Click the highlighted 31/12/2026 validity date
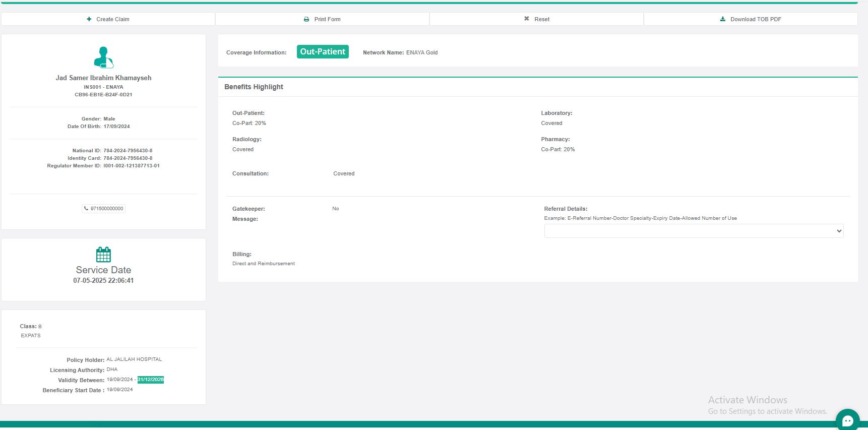The image size is (868, 430). tap(151, 380)
